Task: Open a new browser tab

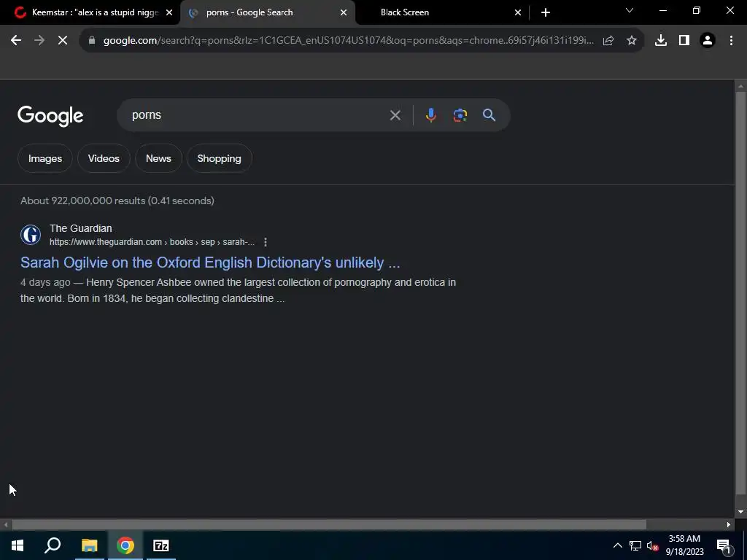Action: [546, 12]
